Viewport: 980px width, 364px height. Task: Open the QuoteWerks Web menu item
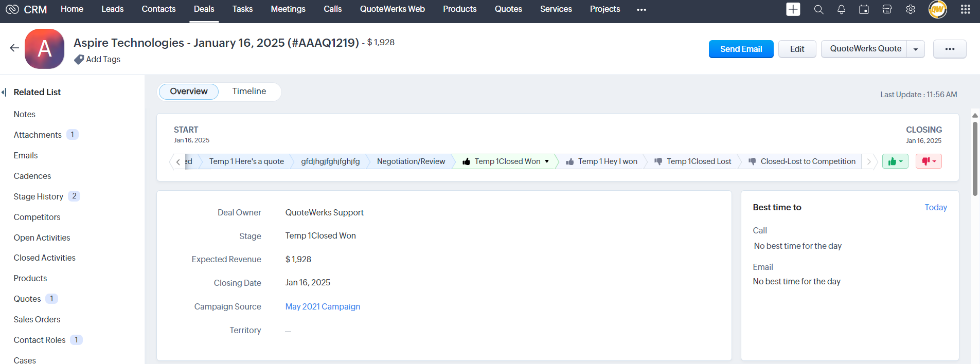pos(392,9)
